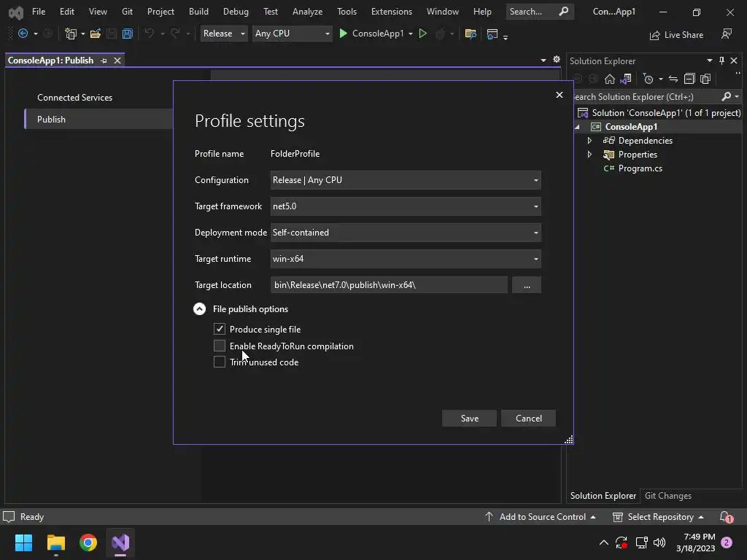
Task: Select Program.cs in Solution Explorer
Action: pyautogui.click(x=640, y=168)
